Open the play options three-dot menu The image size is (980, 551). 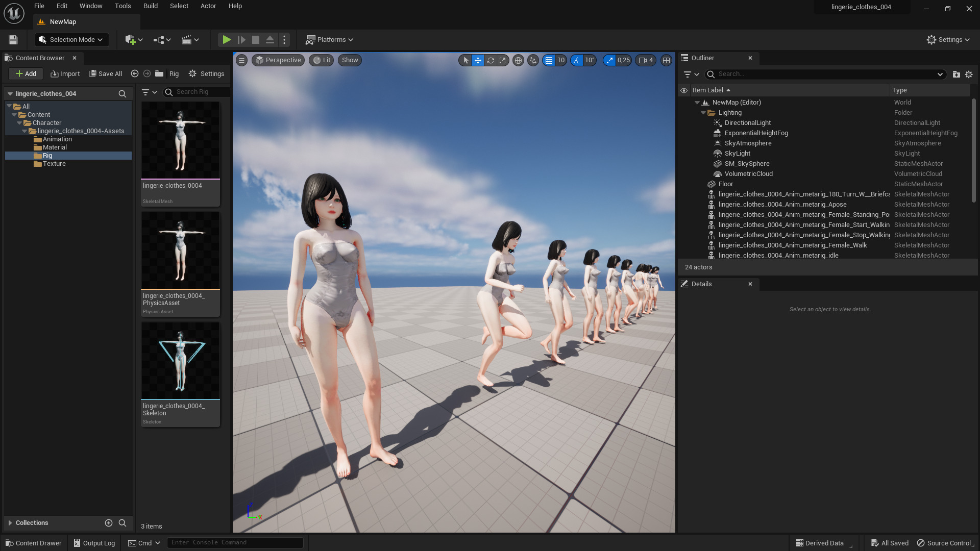[284, 40]
